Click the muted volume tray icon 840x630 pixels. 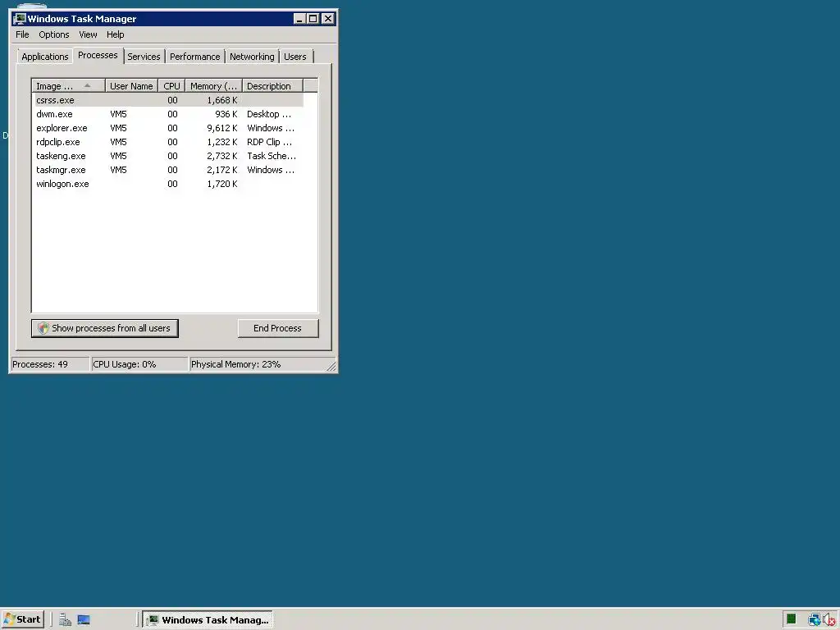click(x=830, y=620)
